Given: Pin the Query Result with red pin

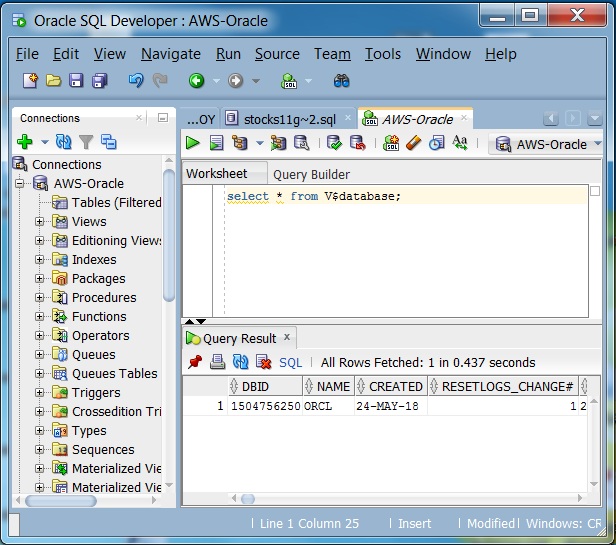Looking at the screenshot, I should [x=195, y=362].
